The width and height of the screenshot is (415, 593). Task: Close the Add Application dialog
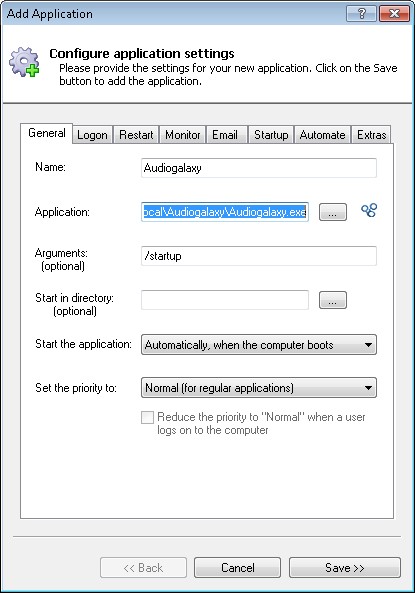[x=394, y=14]
